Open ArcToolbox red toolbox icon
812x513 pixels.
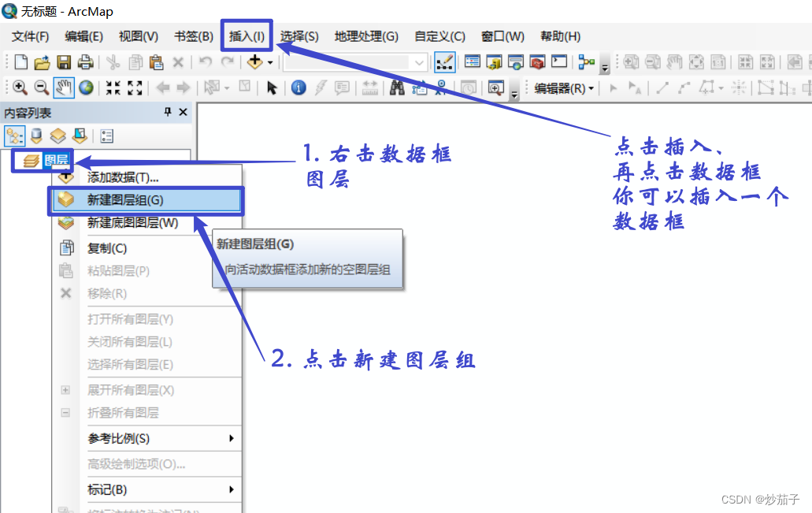click(538, 62)
